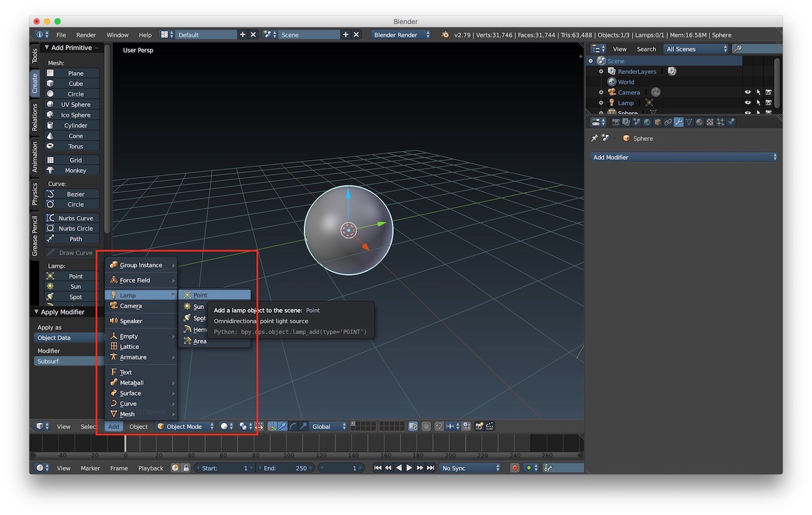812x515 pixels.
Task: Select Sun from Lamp submenu
Action: click(214, 306)
